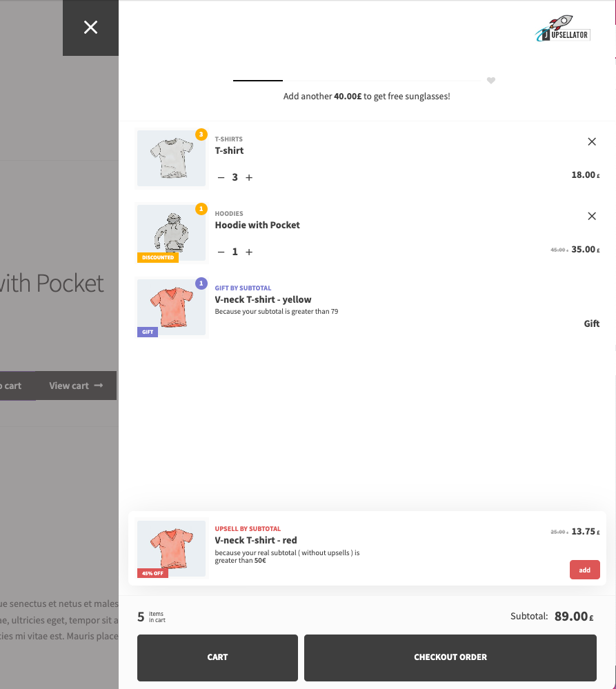Increase Hoodie with Pocket quantity
Screen dimensions: 616x689
point(249,252)
